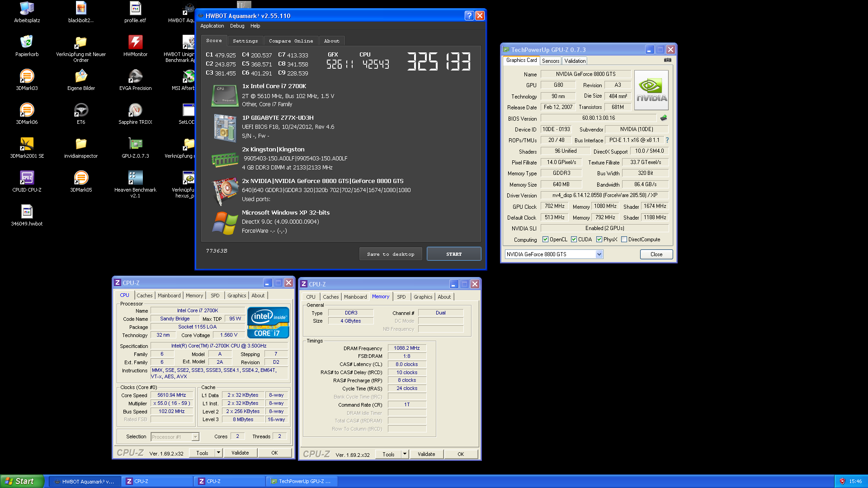Open the 3DMark2001 SE desktop icon
The height and width of the screenshot is (488, 868).
tap(27, 148)
